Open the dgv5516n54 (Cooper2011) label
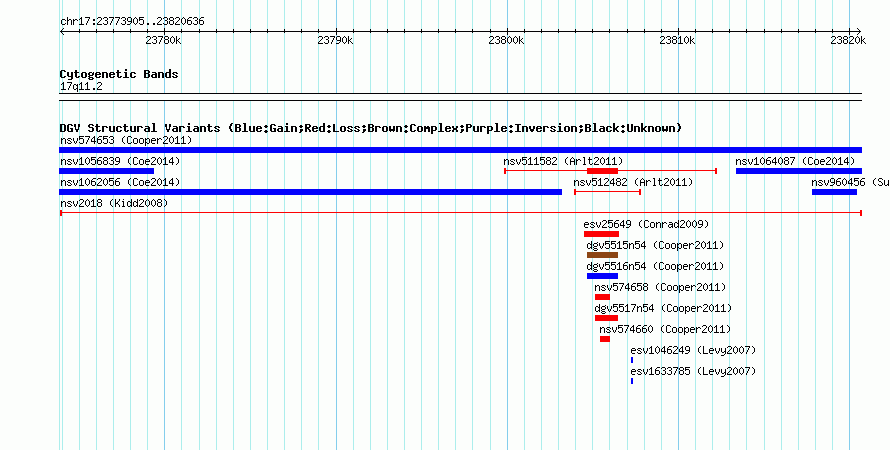The height and width of the screenshot is (450, 890). pos(655,266)
